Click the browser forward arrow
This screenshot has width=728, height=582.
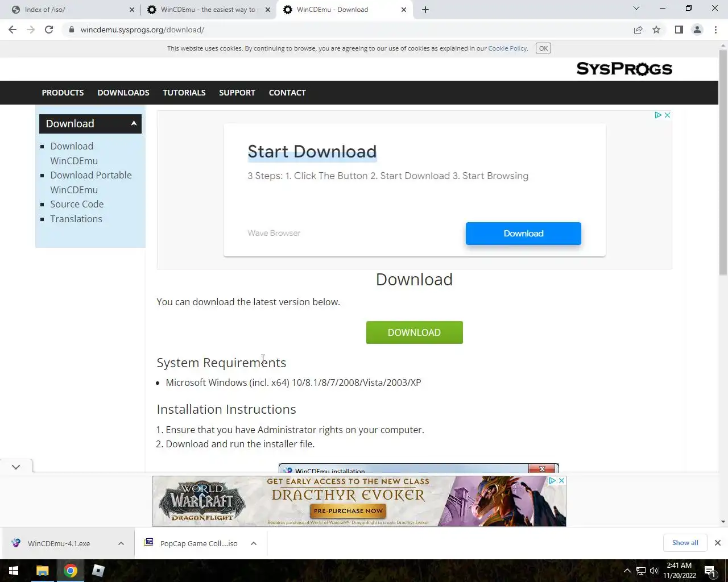tap(31, 30)
